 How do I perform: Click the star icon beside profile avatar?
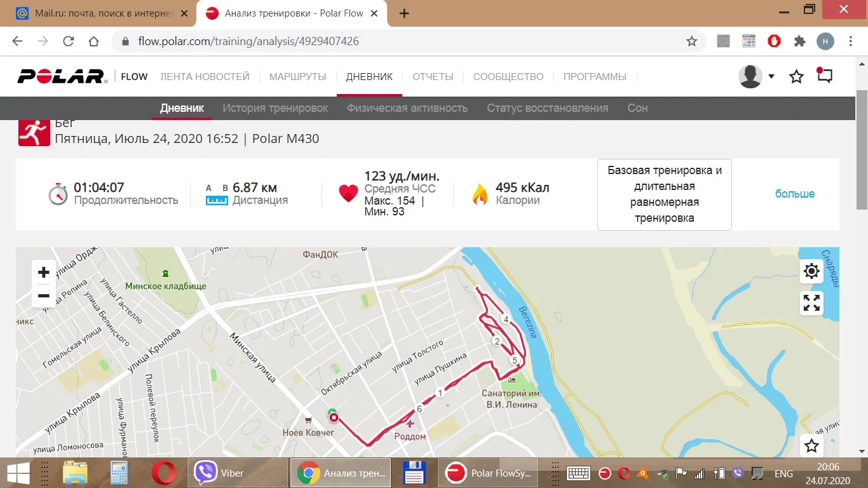click(796, 77)
